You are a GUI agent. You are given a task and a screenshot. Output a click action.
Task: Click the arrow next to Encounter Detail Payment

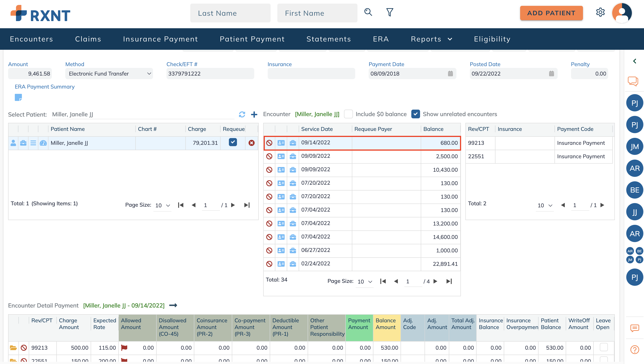pos(173,305)
